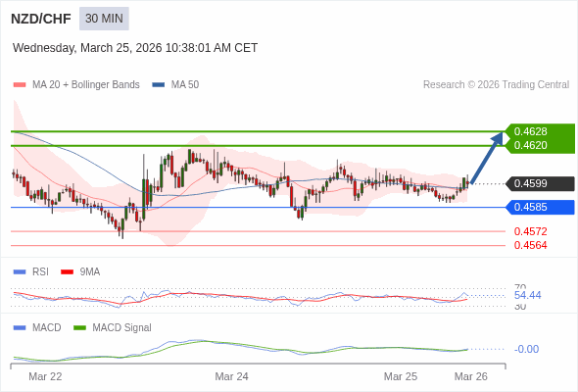Click the Research © 2026 Trading Central credit
578x392 pixels.
click(x=496, y=85)
